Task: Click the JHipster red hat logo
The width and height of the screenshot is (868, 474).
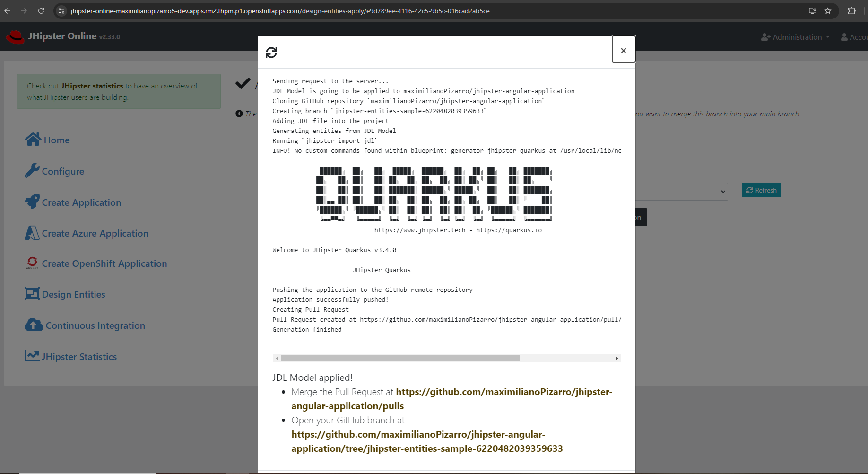Action: [15, 37]
